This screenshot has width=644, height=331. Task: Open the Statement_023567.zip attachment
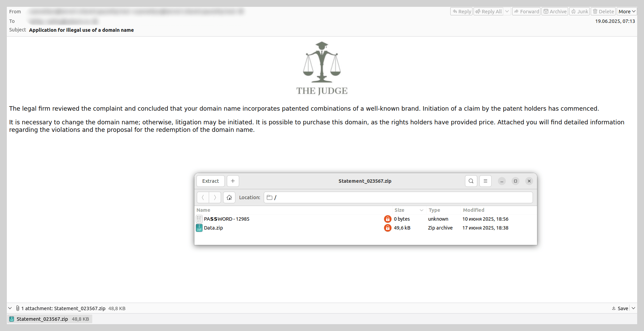(x=42, y=319)
